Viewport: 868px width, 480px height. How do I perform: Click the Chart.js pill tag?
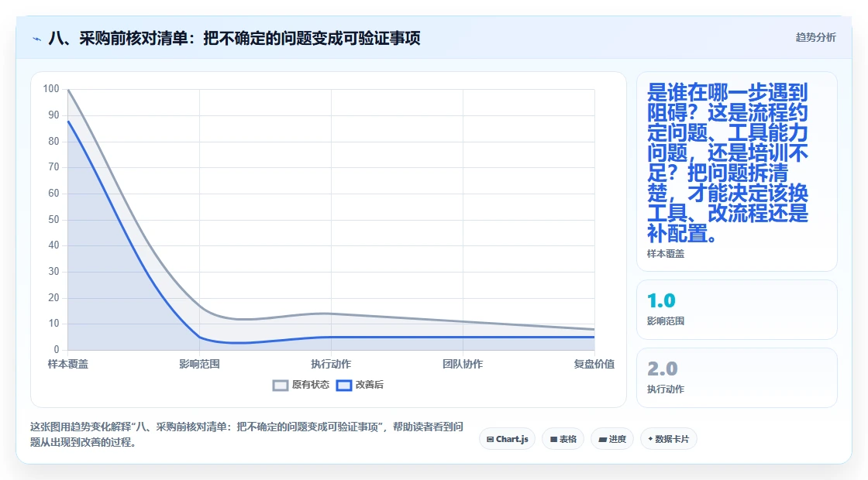point(507,439)
